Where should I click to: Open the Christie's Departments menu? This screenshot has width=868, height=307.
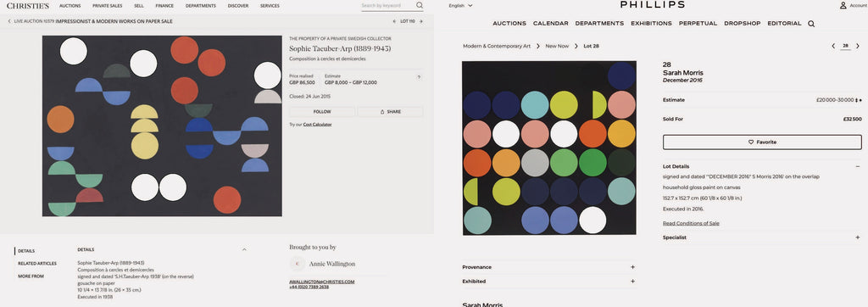pyautogui.click(x=201, y=6)
